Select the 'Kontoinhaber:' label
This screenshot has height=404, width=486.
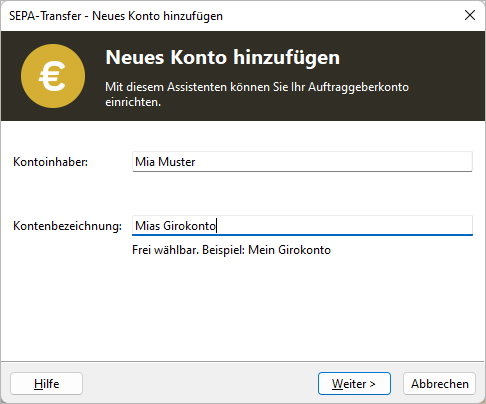coord(50,162)
